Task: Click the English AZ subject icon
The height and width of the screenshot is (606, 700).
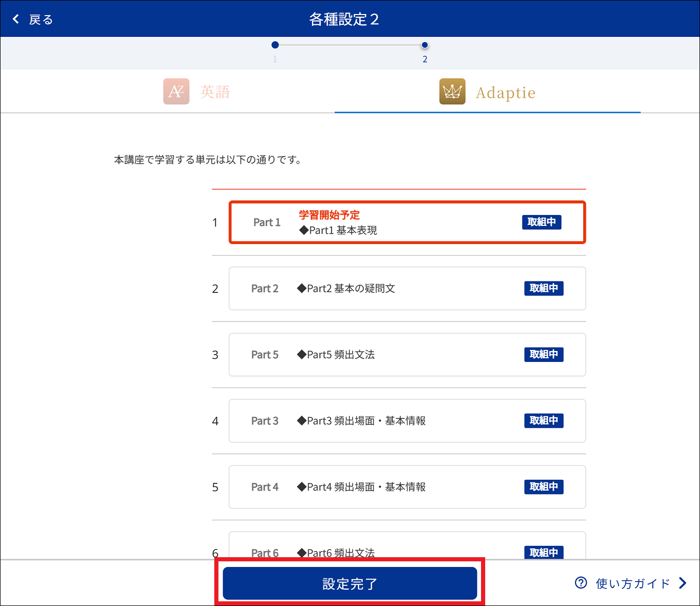Action: (176, 91)
